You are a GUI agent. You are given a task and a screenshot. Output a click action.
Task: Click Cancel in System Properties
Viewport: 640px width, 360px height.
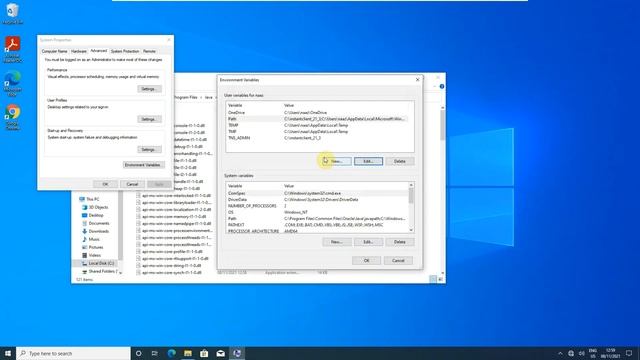click(x=132, y=184)
